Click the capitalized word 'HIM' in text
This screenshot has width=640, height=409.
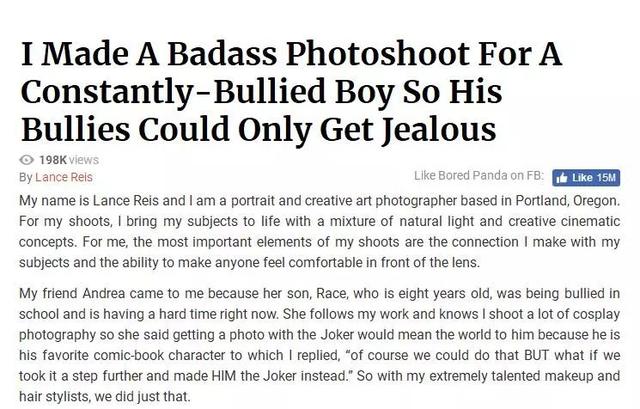pyautogui.click(x=224, y=376)
